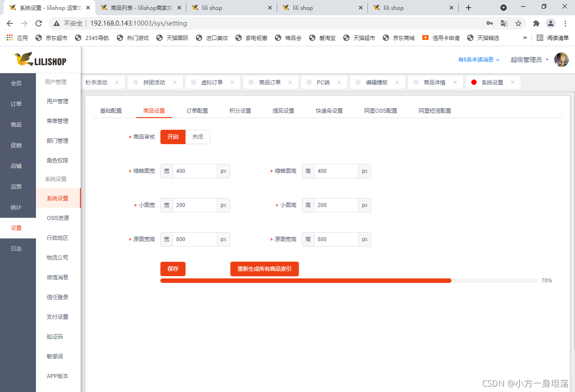Edit the 缩略图宽 width input field
The width and height of the screenshot is (575, 392).
[x=195, y=171]
